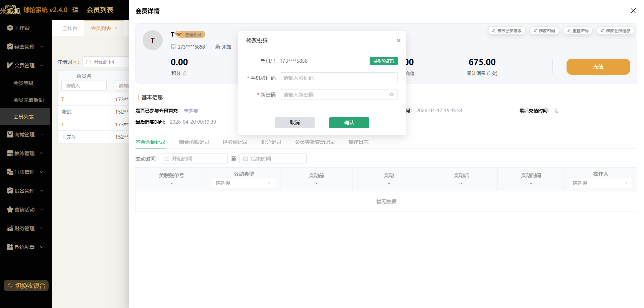Switch to the 经验值记录 tab
Screen dimensions: 644x308
(x=235, y=142)
